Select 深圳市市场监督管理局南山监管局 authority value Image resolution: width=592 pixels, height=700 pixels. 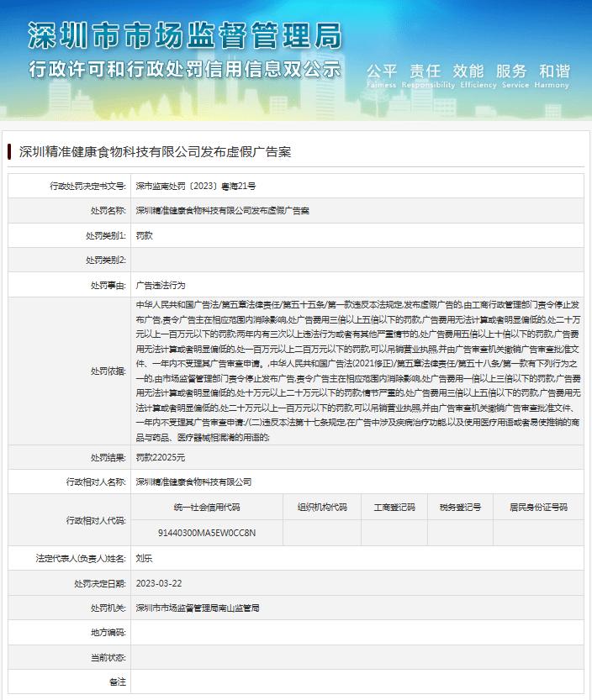pyautogui.click(x=198, y=608)
